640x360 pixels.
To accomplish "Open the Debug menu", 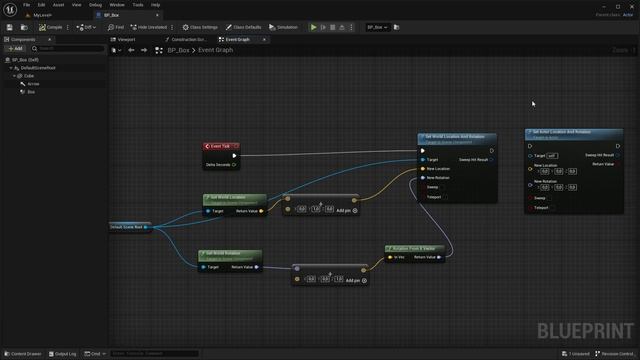I will coord(95,5).
